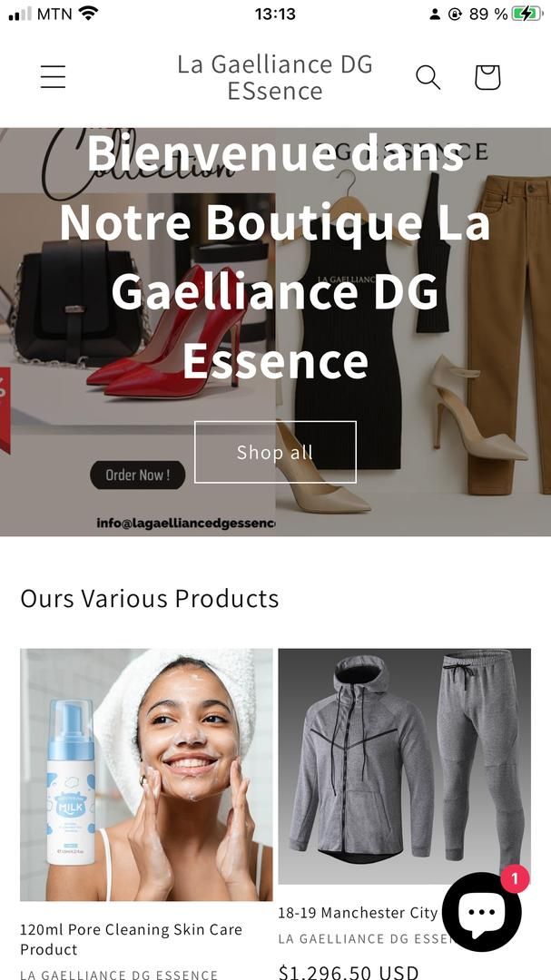
Task: Tap the Bienvenue dans Notre Boutique heading
Action: tap(275, 256)
